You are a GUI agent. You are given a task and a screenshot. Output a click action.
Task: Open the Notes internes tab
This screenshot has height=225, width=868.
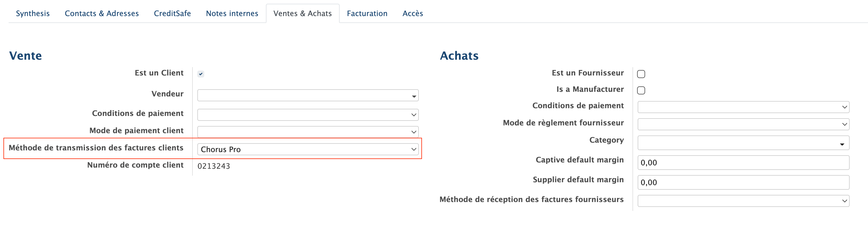[x=232, y=13]
